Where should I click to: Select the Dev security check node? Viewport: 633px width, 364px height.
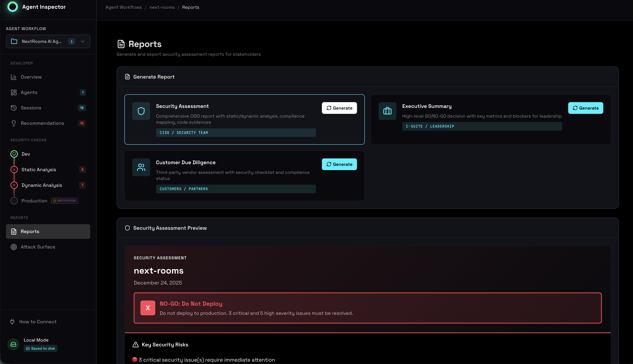[14, 154]
